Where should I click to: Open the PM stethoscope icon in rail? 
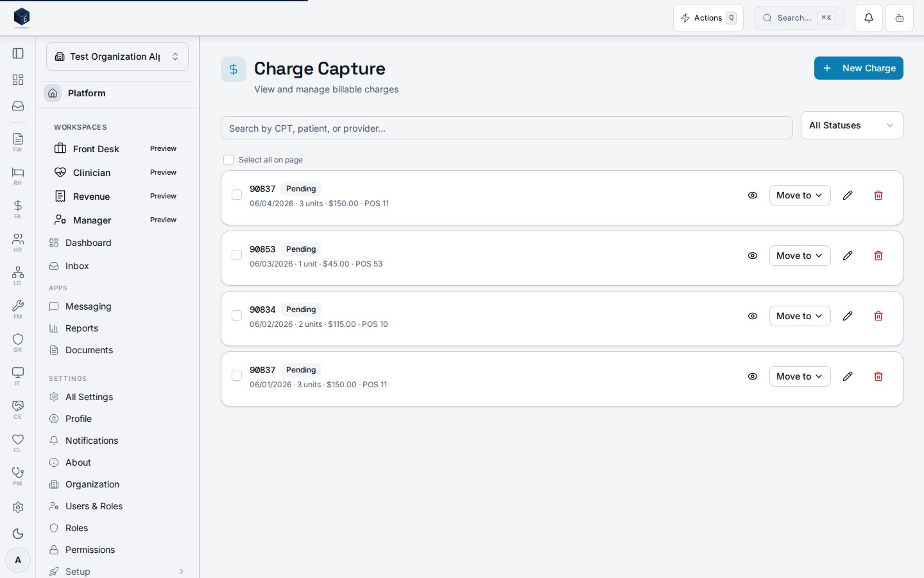pyautogui.click(x=18, y=476)
